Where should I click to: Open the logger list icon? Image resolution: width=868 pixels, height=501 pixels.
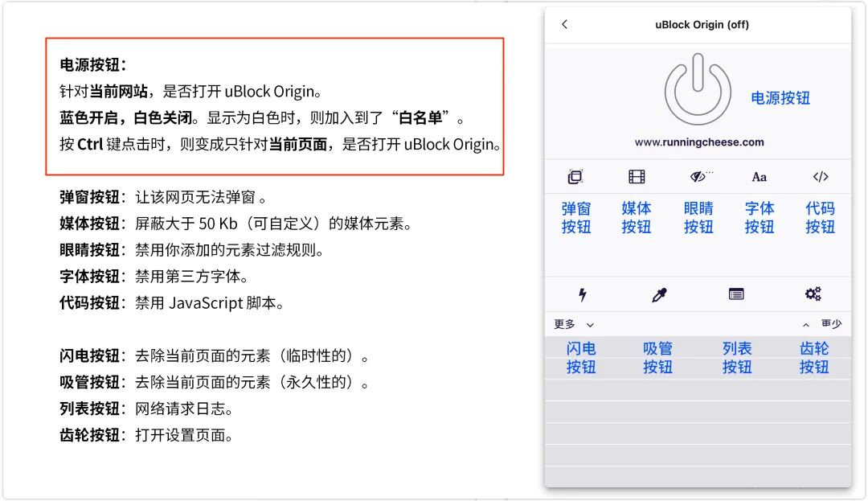[x=736, y=294]
